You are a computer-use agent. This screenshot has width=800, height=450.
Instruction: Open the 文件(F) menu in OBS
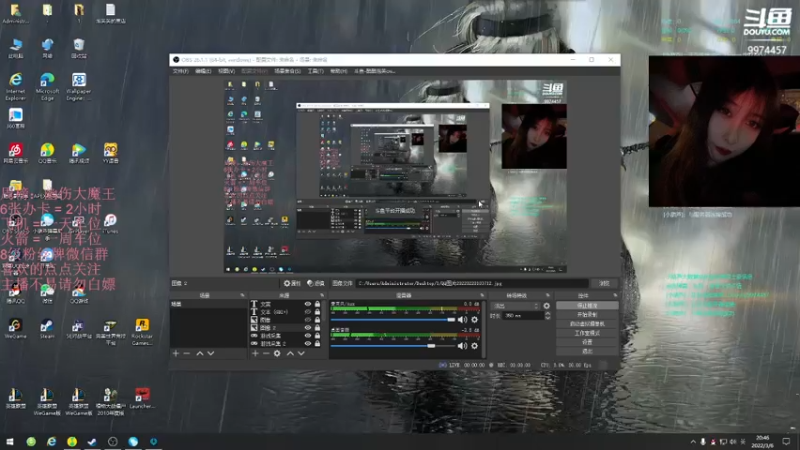pos(181,71)
